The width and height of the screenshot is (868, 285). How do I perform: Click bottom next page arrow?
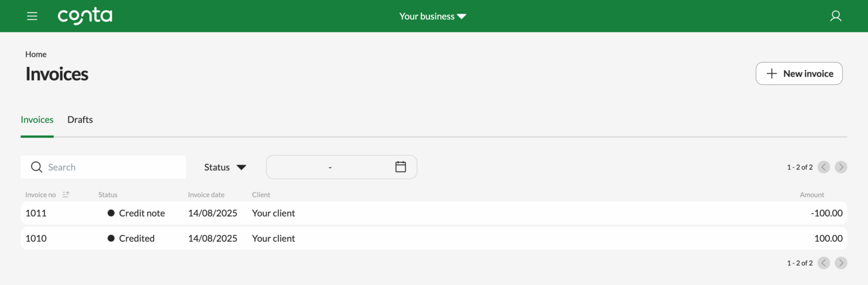click(x=841, y=263)
